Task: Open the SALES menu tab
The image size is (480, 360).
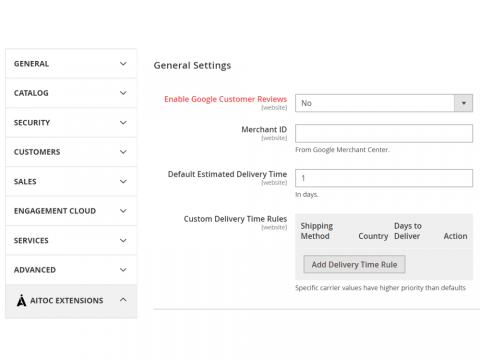Action: pyautogui.click(x=71, y=182)
